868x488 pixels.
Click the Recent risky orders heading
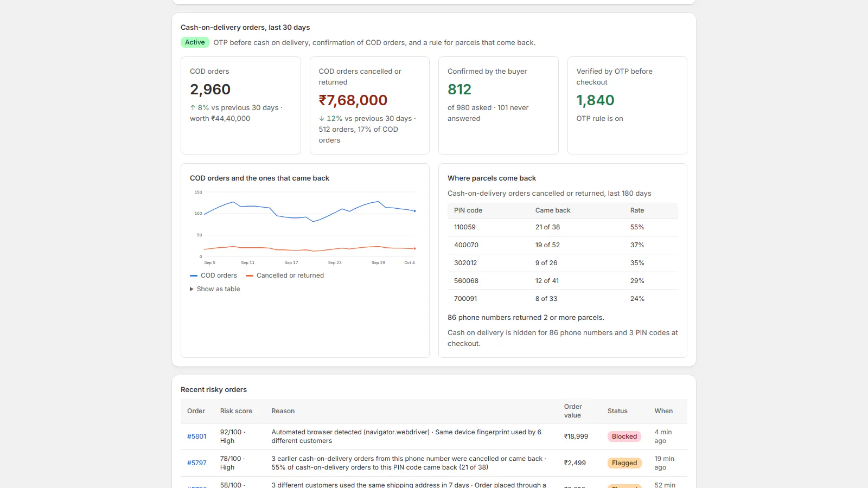pos(214,390)
